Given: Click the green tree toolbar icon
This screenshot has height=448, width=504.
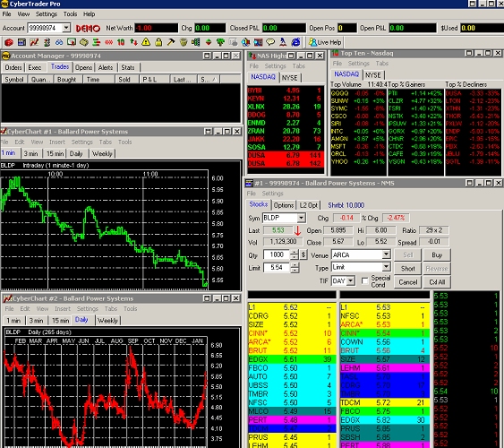Looking at the screenshot, I should [220, 42].
